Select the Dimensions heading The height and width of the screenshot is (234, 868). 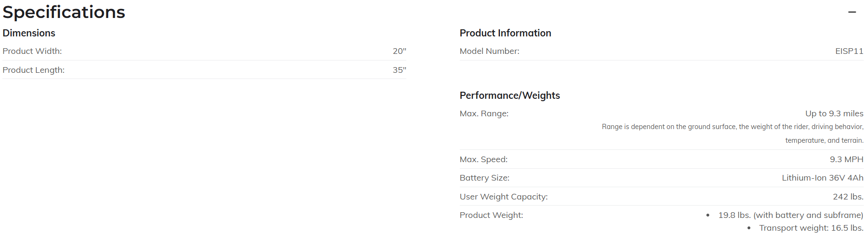pos(29,33)
